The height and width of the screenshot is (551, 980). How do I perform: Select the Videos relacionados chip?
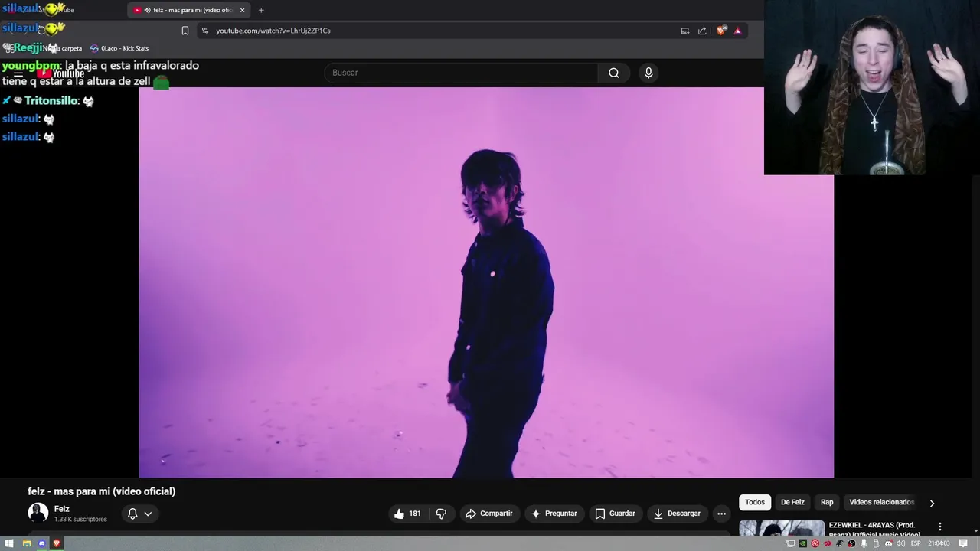click(882, 502)
